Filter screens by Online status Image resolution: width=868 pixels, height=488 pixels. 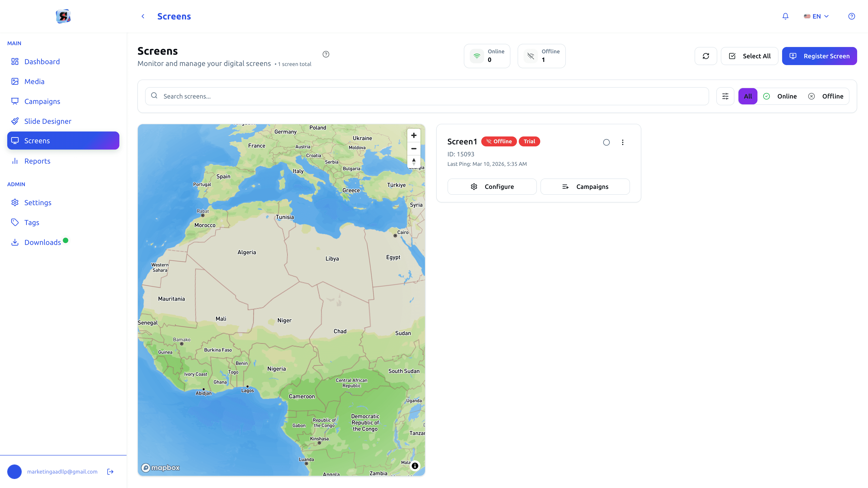[780, 96]
